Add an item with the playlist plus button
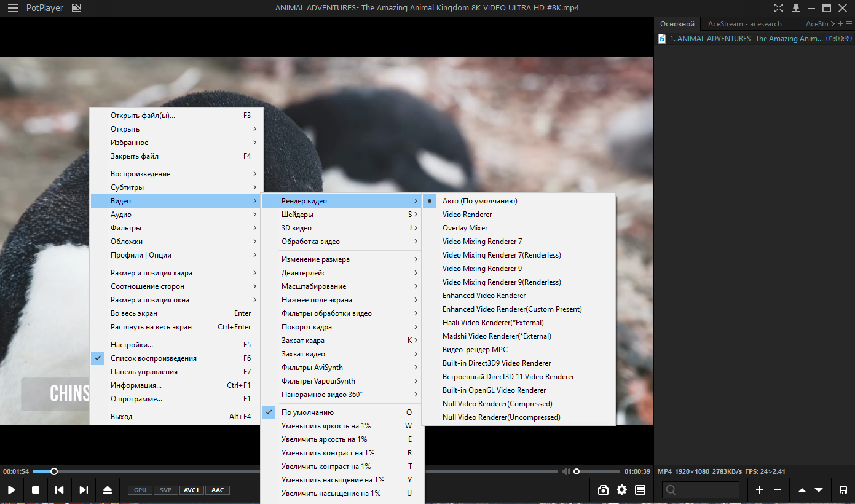This screenshot has width=855, height=504. [759, 490]
